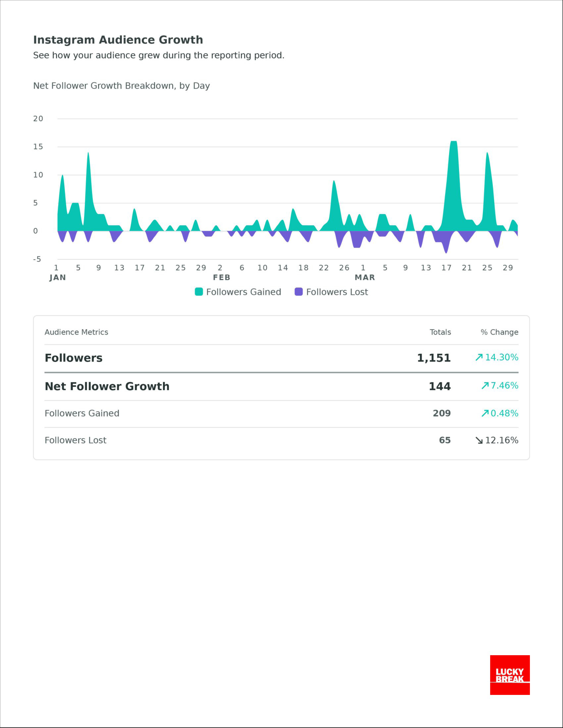Click the Followers row label
The height and width of the screenshot is (728, 563).
[x=73, y=358]
